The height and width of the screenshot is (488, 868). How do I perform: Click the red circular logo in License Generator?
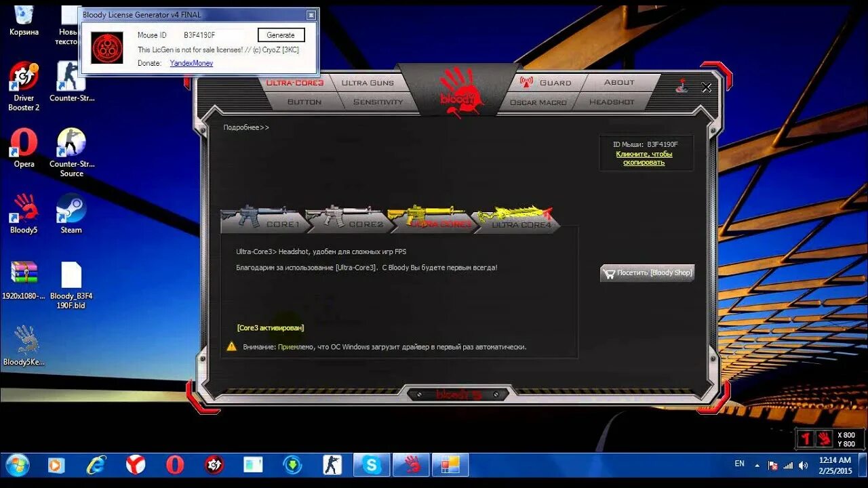tap(107, 47)
